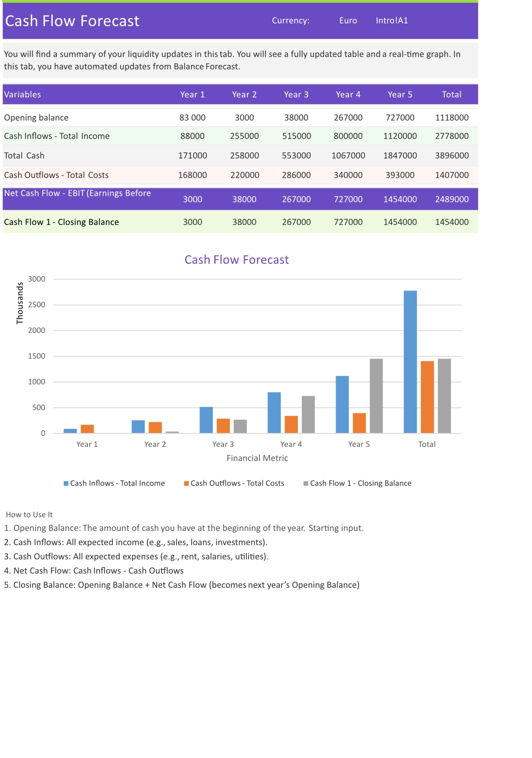Click Cash Inflows - Total Income row label
This screenshot has height=758, width=532.
point(57,136)
